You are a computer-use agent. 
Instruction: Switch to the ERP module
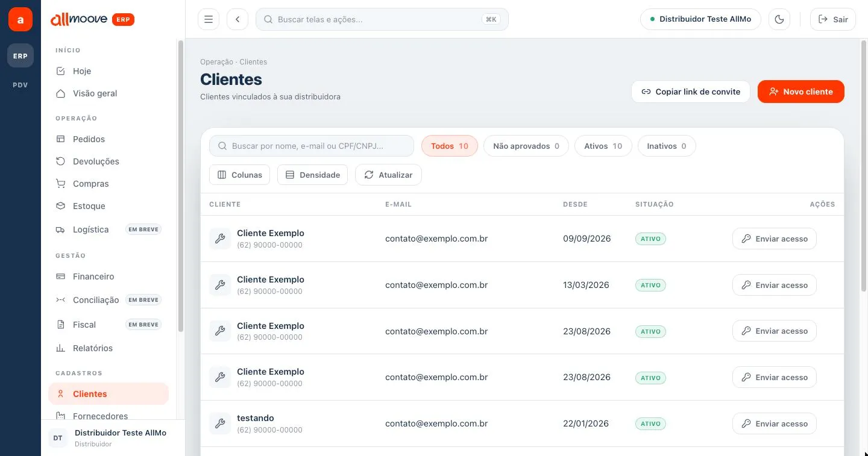(20, 56)
